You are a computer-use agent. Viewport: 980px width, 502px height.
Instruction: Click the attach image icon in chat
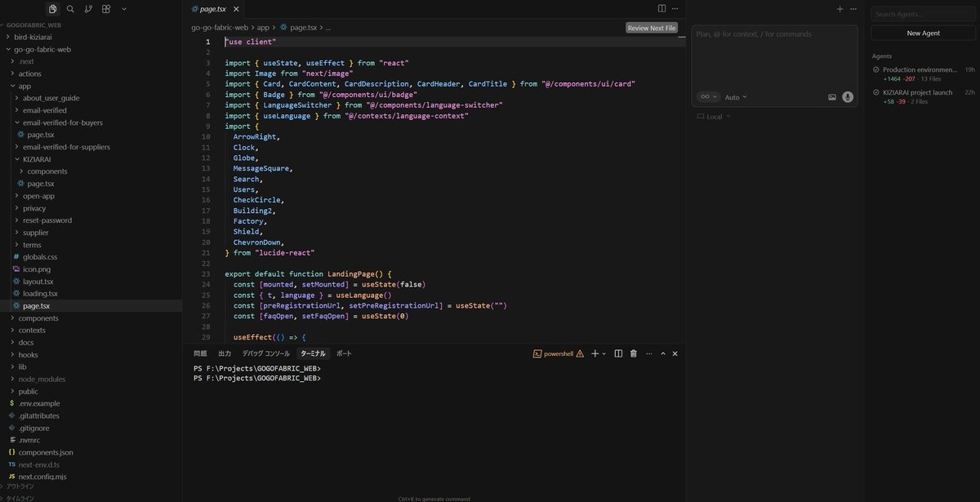(832, 97)
